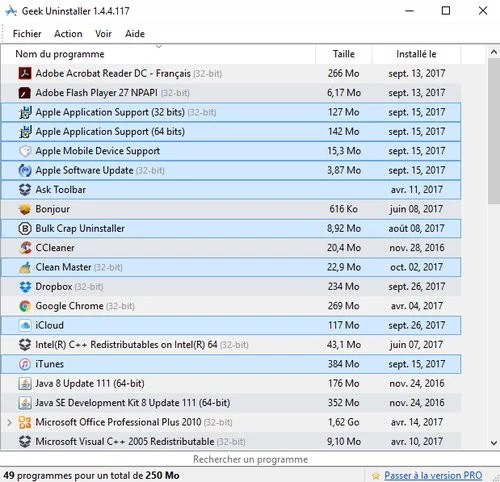Screen dimensions: 500x482
Task: Click the iTunes music note icon
Action: tap(25, 364)
